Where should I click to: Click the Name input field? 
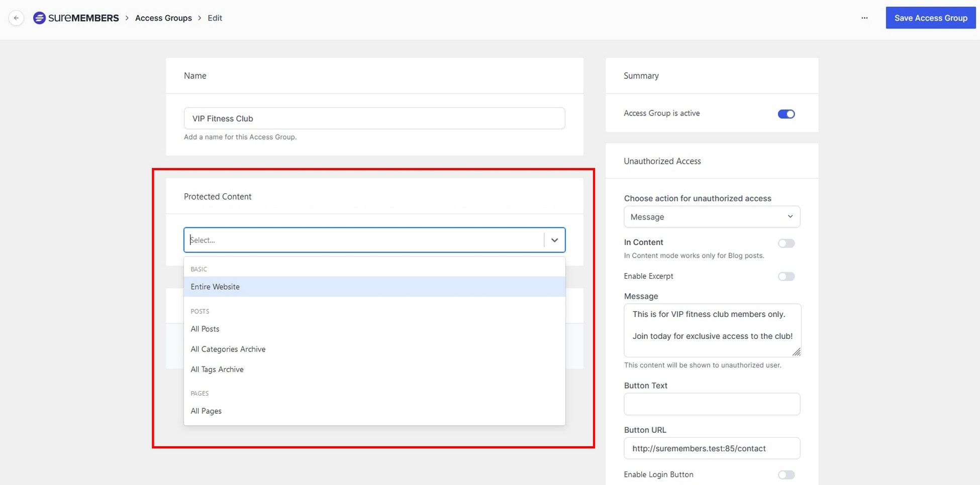[x=374, y=118]
